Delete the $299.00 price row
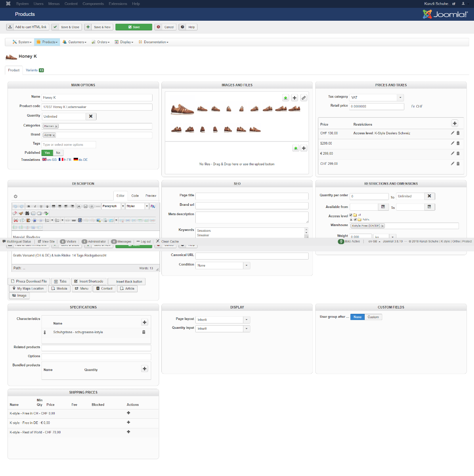 [x=458, y=143]
